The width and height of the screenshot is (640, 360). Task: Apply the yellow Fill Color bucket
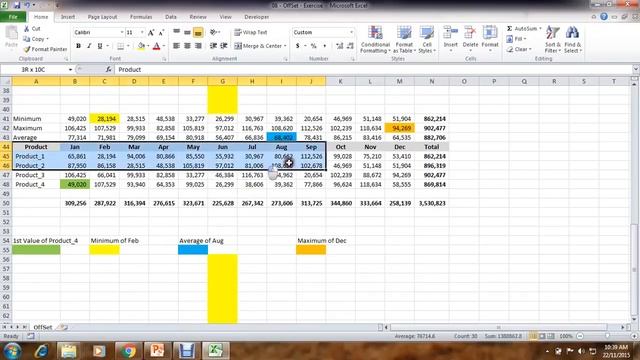click(141, 46)
